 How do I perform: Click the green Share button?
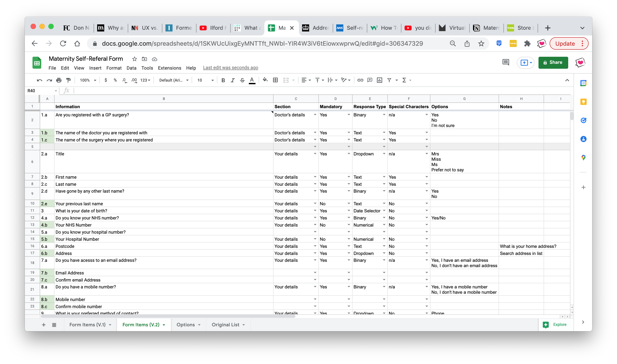553,63
